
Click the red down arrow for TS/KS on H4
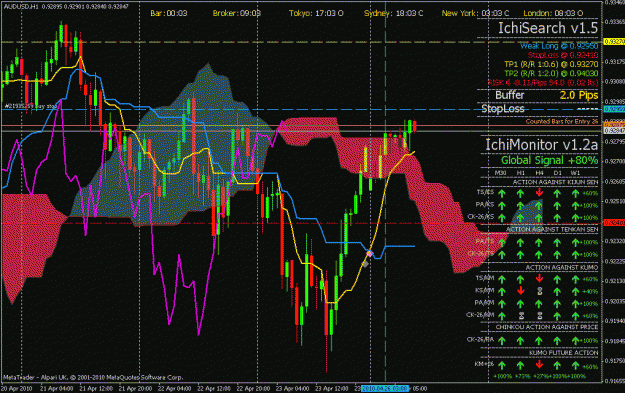click(x=539, y=193)
